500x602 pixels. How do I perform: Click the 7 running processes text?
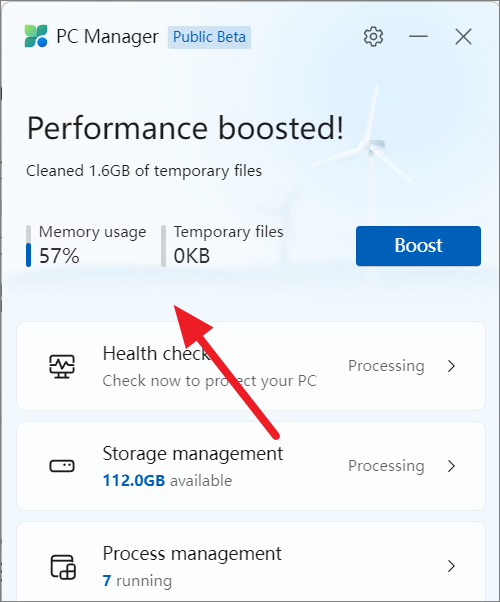click(x=137, y=580)
